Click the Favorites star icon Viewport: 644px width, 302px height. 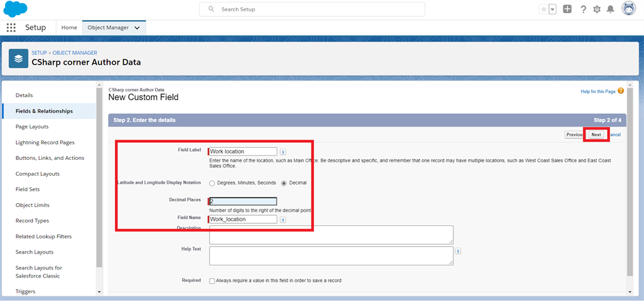[x=543, y=9]
